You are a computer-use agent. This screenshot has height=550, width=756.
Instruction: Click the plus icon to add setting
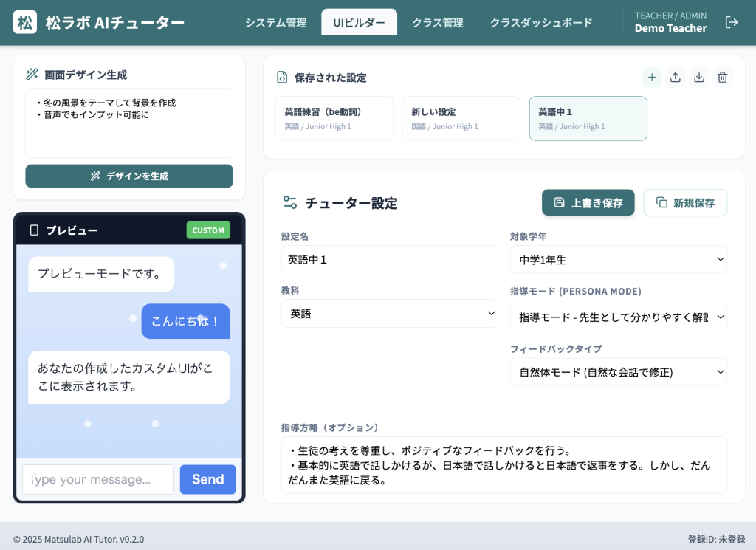pos(651,78)
